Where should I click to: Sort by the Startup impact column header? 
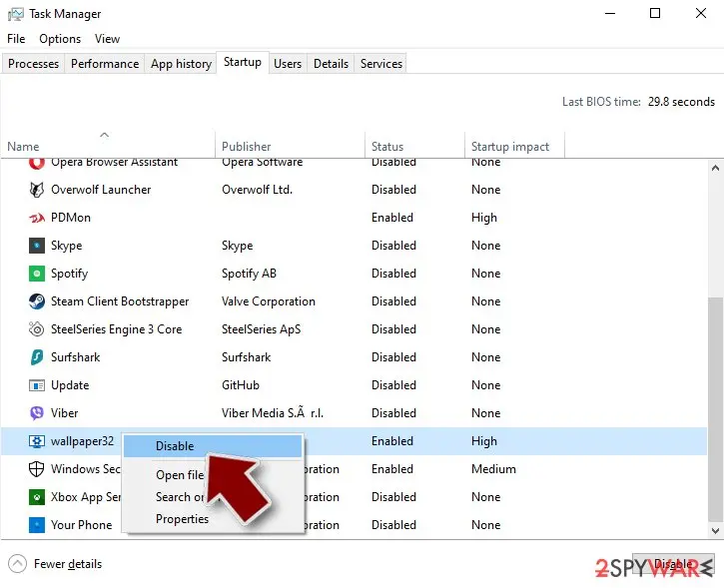click(x=514, y=147)
